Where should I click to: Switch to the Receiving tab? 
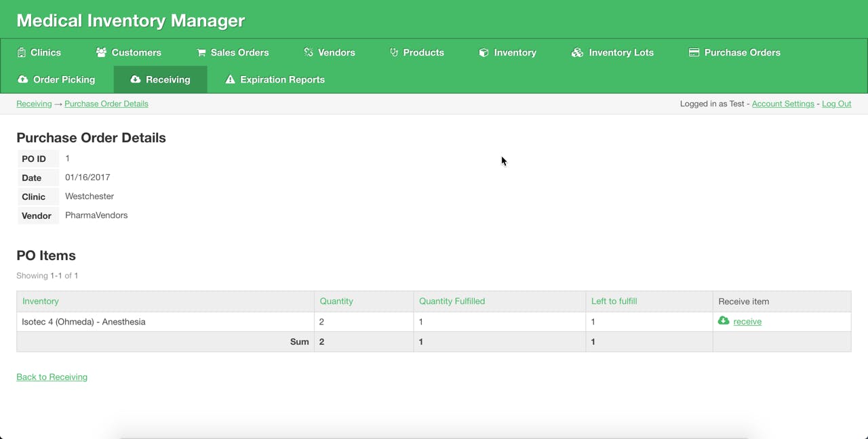point(160,79)
